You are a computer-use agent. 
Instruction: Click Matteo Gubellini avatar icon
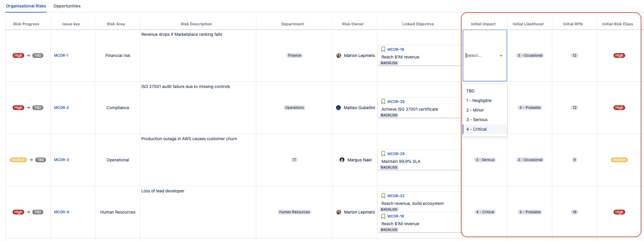click(338, 108)
